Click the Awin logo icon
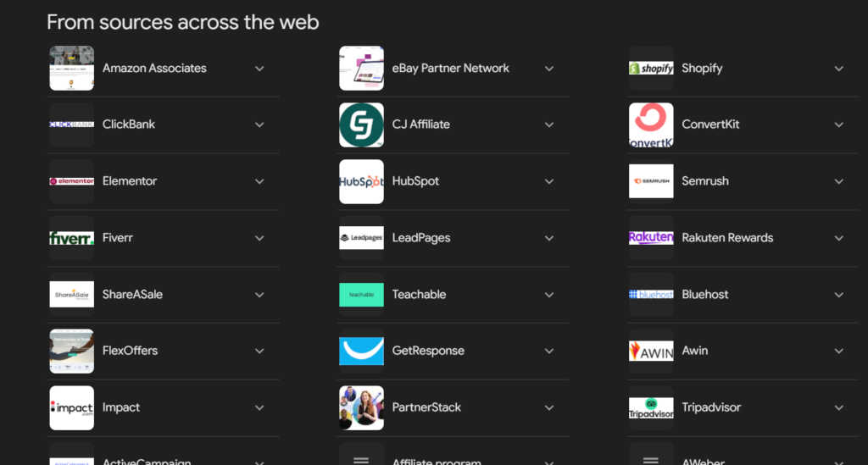Image resolution: width=868 pixels, height=465 pixels. click(x=651, y=351)
